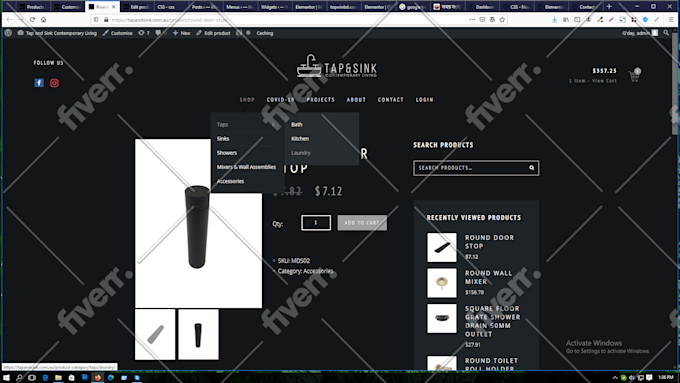This screenshot has height=383, width=680.
Task: Open Round Wall Mixer in recently viewed
Action: (488, 277)
